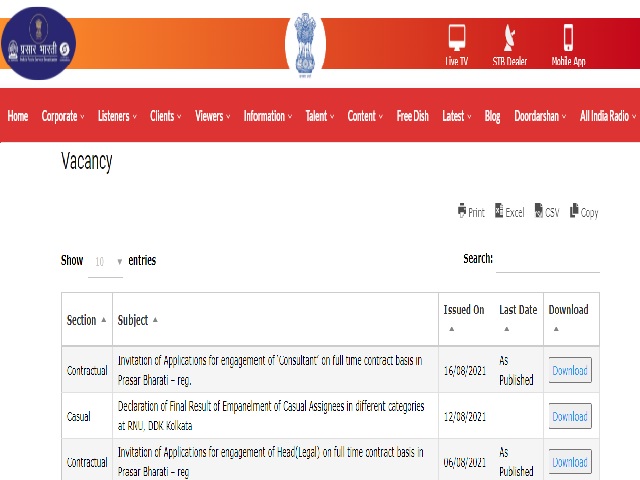Click the Casual Assignees result subject text
Image resolution: width=640 pixels, height=480 pixels.
click(271, 416)
